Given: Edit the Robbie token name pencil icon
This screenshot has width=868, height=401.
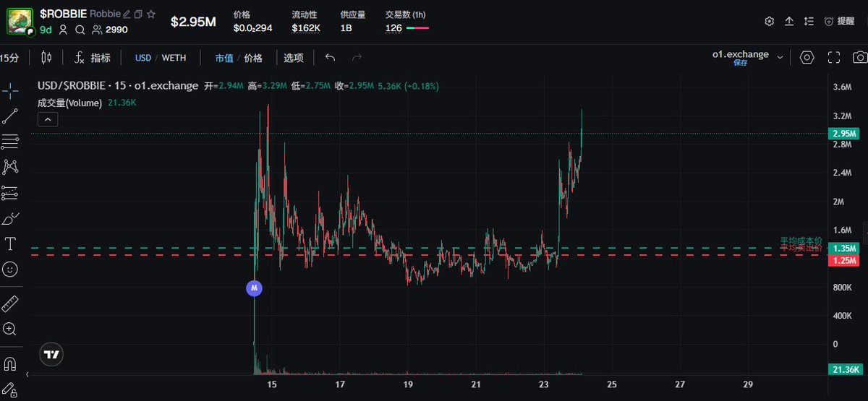Looking at the screenshot, I should [127, 14].
